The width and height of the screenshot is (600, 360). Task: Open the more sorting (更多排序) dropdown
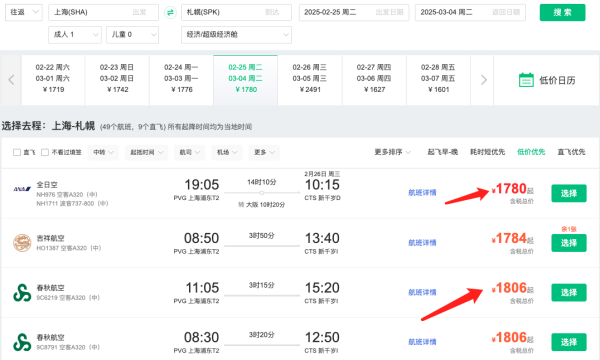click(x=392, y=152)
